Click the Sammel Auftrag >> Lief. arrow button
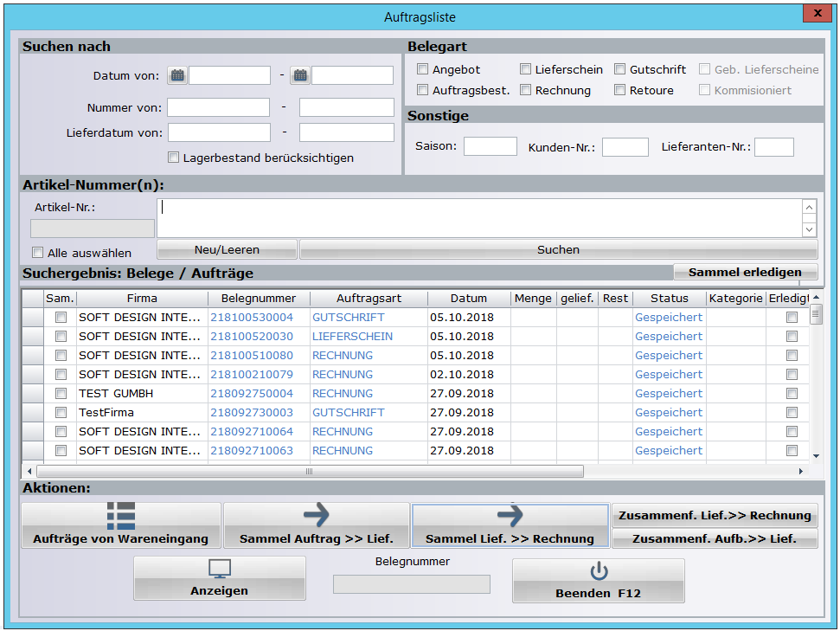 click(x=317, y=525)
